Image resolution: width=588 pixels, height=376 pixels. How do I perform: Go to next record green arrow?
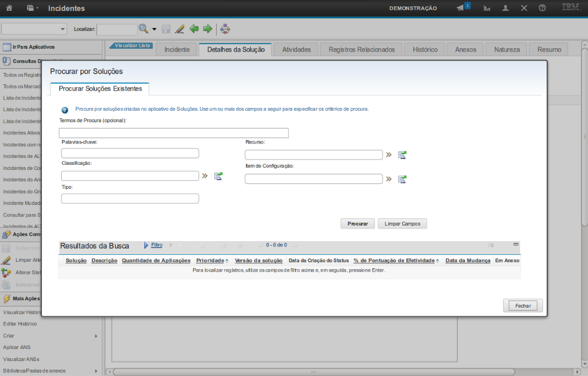point(207,29)
